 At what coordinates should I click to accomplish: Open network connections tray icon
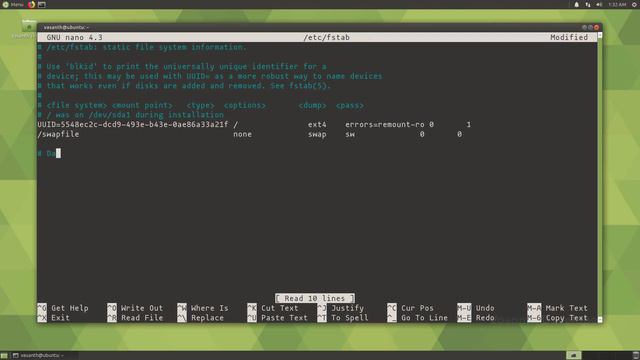pyautogui.click(x=588, y=4)
